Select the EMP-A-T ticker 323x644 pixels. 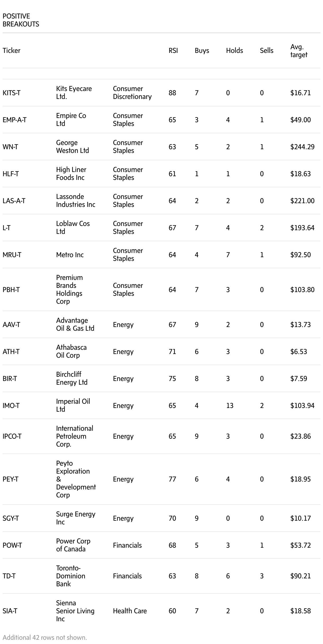pyautogui.click(x=15, y=120)
